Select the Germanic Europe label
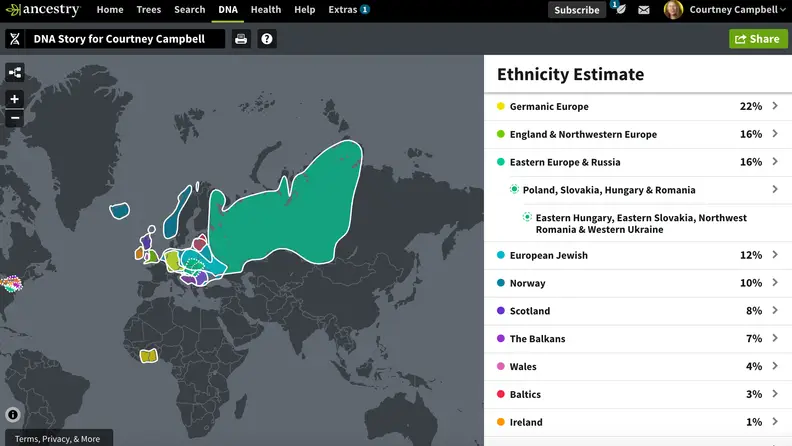 pos(549,106)
